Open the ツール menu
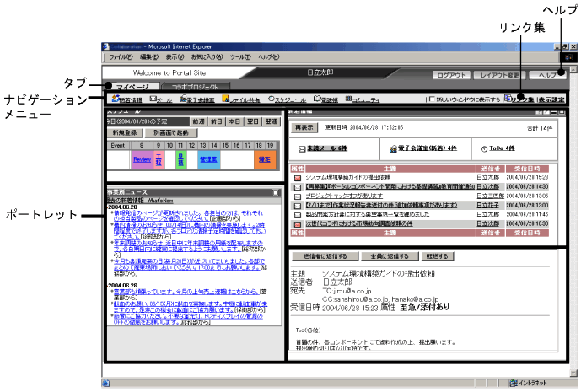This screenshot has width=581, height=392. [x=240, y=57]
